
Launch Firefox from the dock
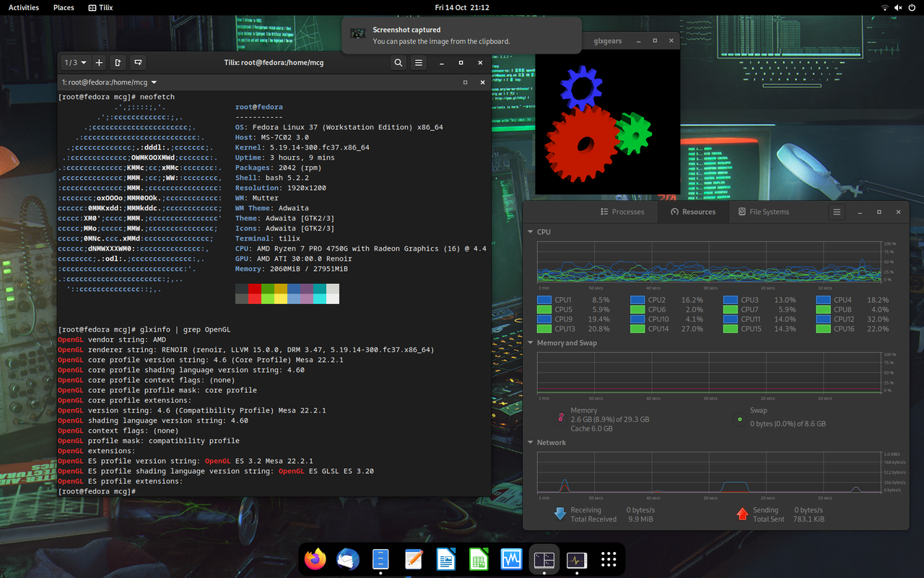tap(315, 559)
